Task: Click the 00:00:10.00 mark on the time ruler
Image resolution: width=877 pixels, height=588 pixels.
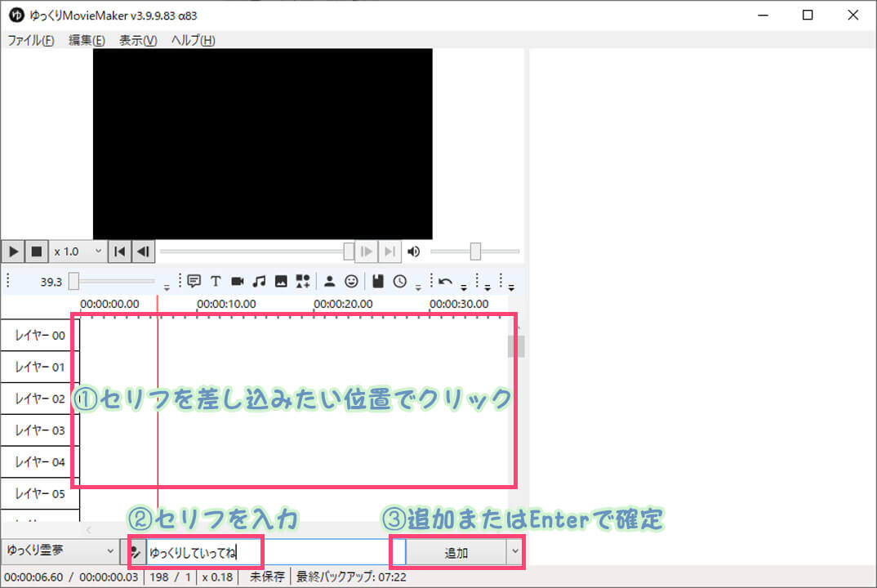Action: (x=226, y=304)
